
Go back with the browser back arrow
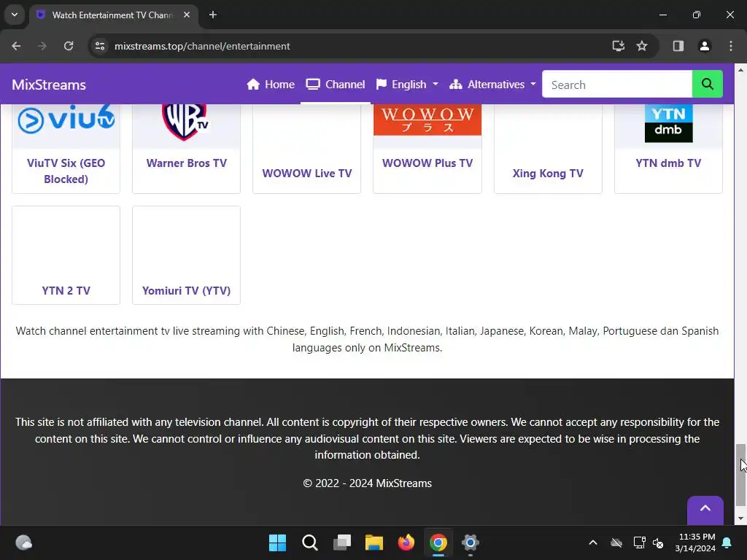(x=16, y=46)
